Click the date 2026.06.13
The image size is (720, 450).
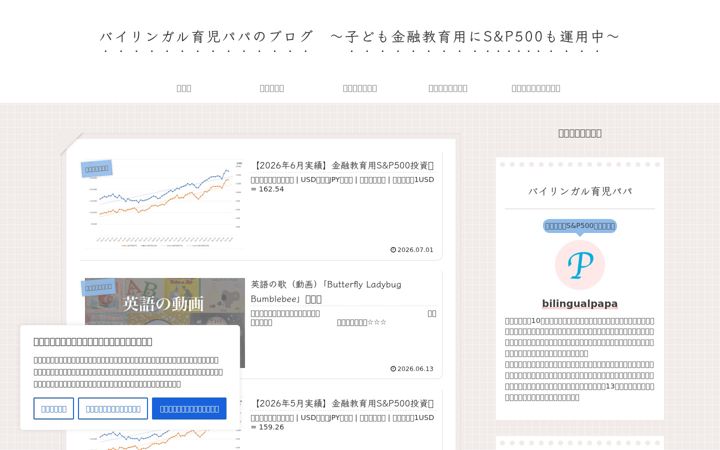click(x=415, y=369)
